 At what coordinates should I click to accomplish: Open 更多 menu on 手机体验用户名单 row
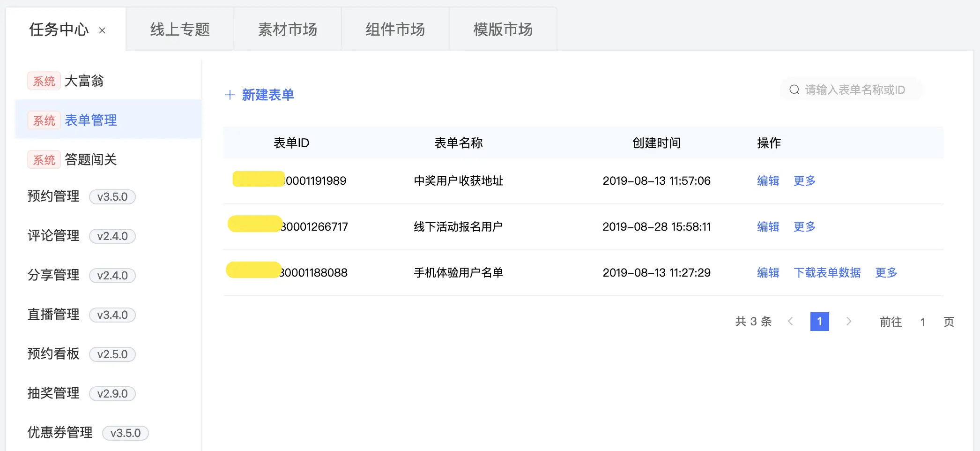(885, 273)
